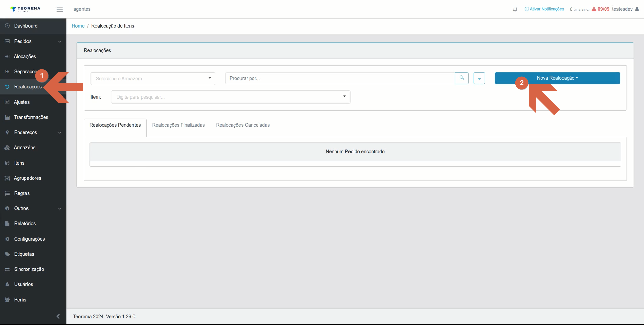This screenshot has width=644, height=325.
Task: Open Dashboard from the sidebar
Action: [33, 26]
